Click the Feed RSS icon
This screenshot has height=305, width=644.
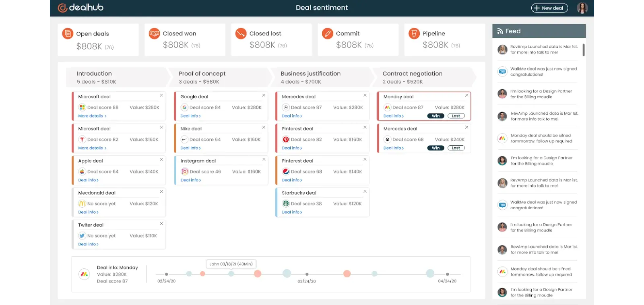point(500,31)
